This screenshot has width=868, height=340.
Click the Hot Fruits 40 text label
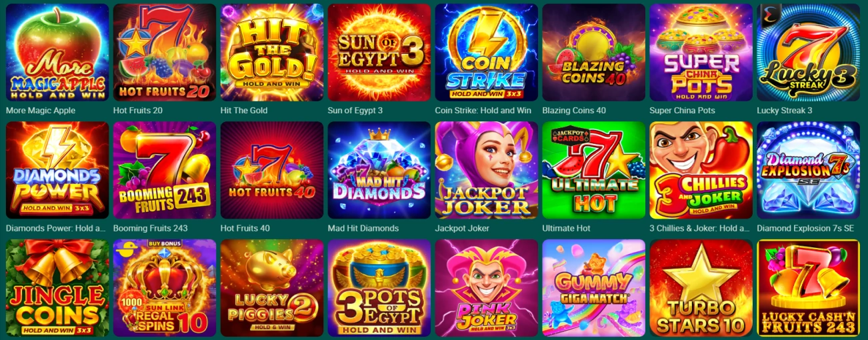pos(245,228)
